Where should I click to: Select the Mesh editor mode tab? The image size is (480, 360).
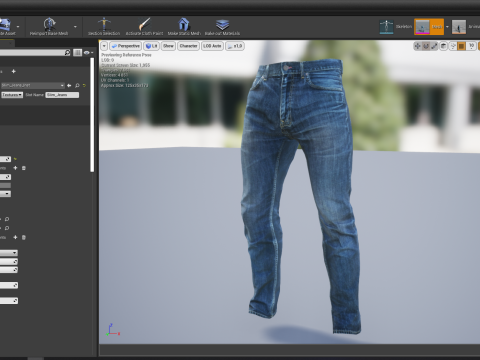tap(429, 27)
